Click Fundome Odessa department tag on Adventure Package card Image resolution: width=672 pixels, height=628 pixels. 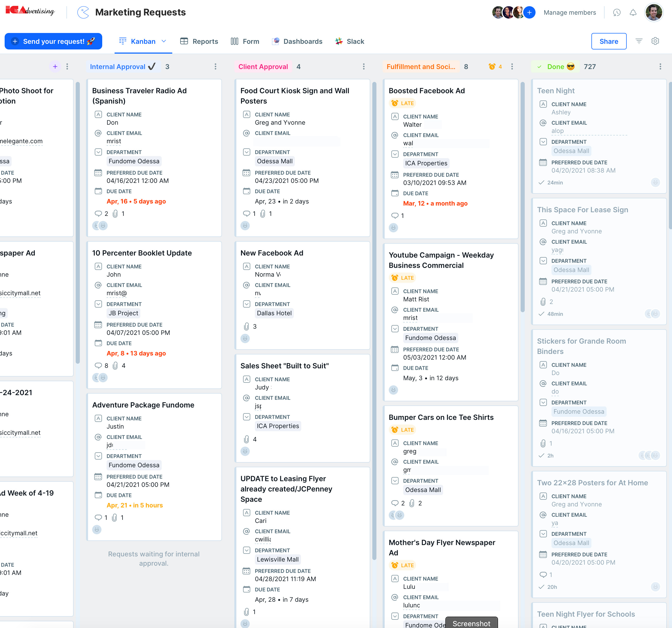(134, 465)
